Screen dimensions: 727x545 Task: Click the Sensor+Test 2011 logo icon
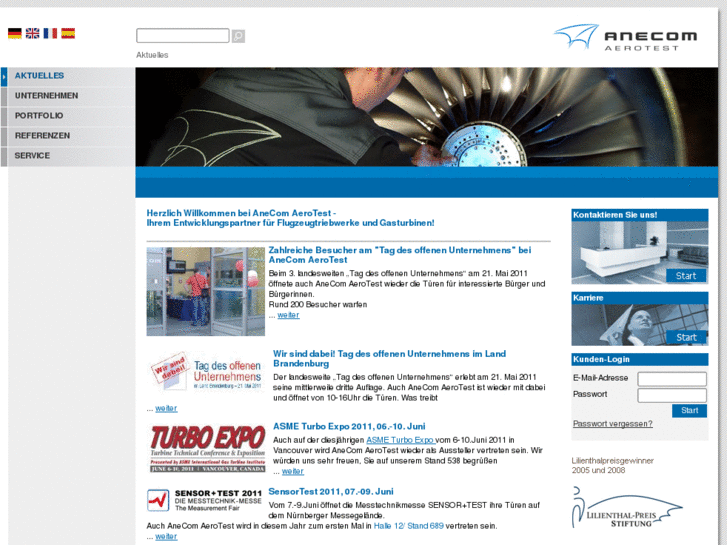[158, 500]
